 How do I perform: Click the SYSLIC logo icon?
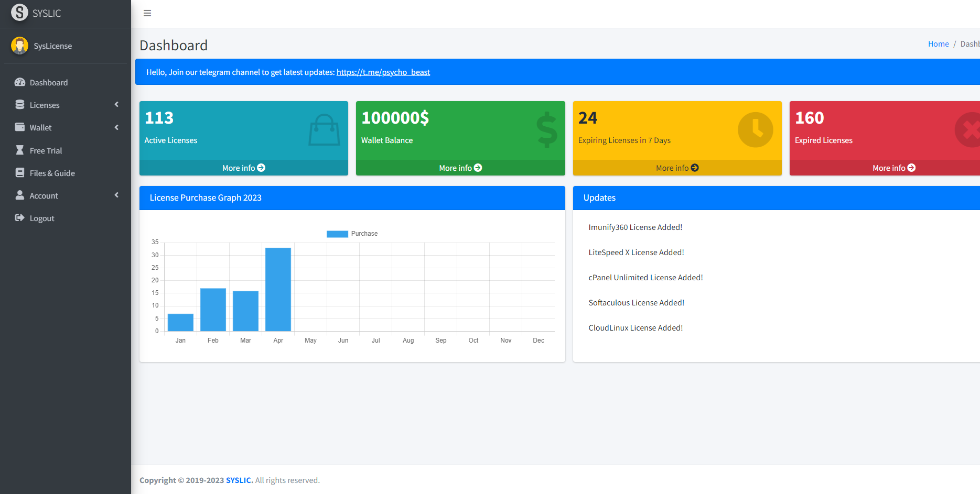tap(20, 13)
